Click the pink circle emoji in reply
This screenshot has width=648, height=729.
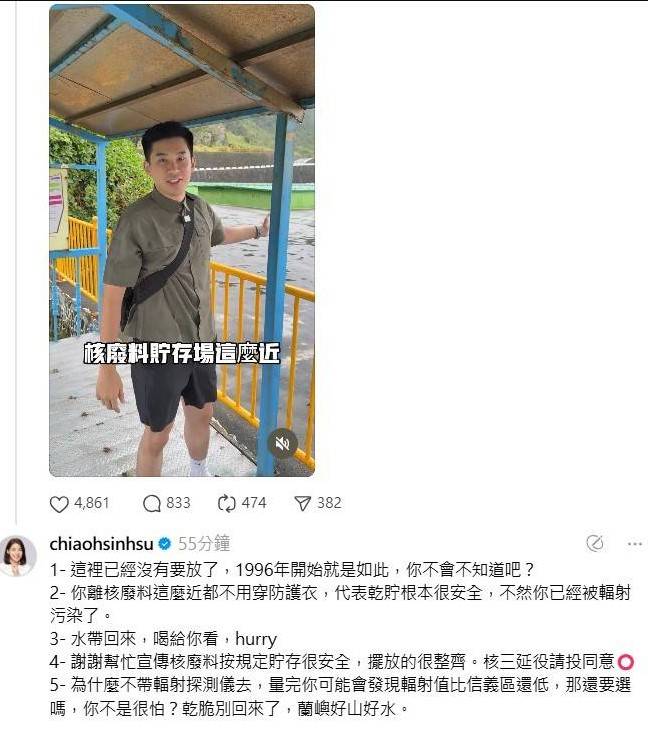626,662
